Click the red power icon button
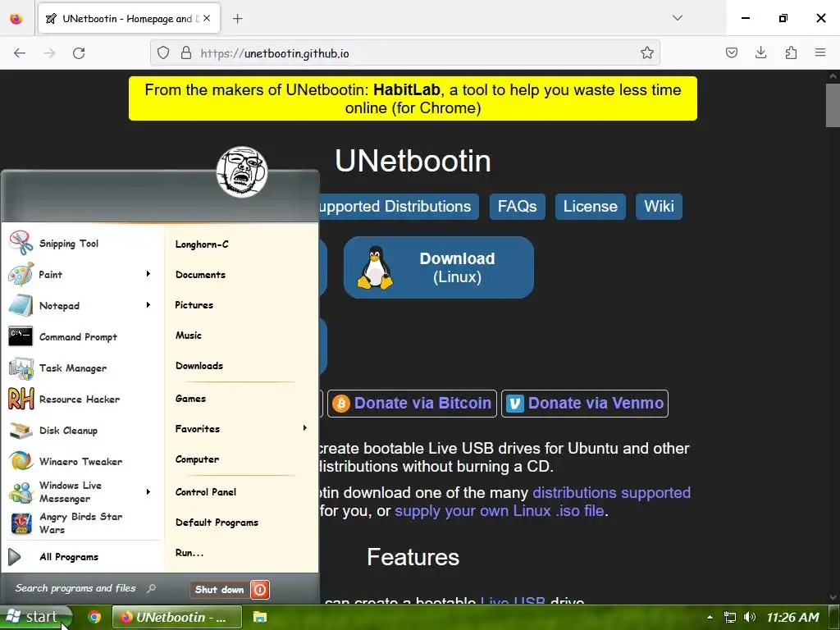The width and height of the screenshot is (840, 630). (260, 590)
